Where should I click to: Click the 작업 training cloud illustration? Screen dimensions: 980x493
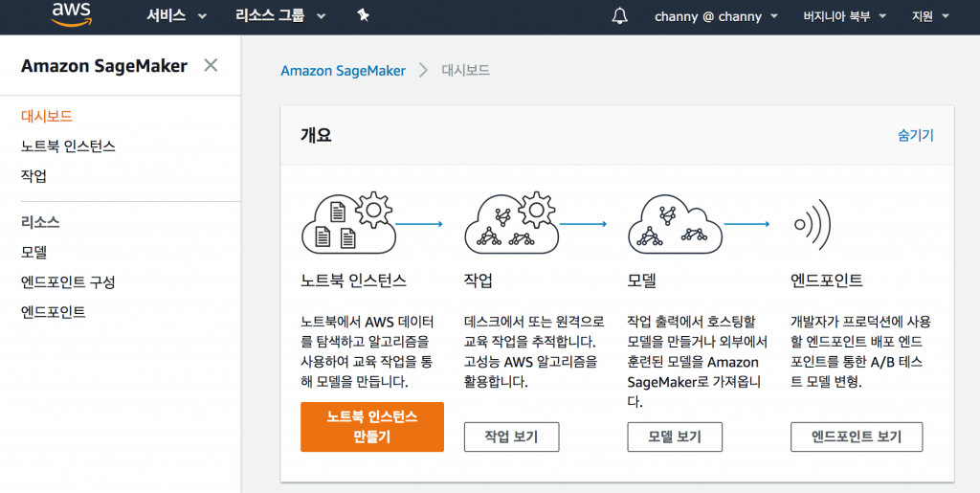click(512, 223)
